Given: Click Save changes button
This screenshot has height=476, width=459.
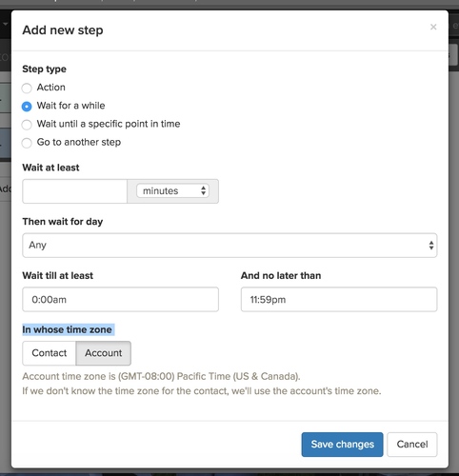Looking at the screenshot, I should pyautogui.click(x=342, y=445).
